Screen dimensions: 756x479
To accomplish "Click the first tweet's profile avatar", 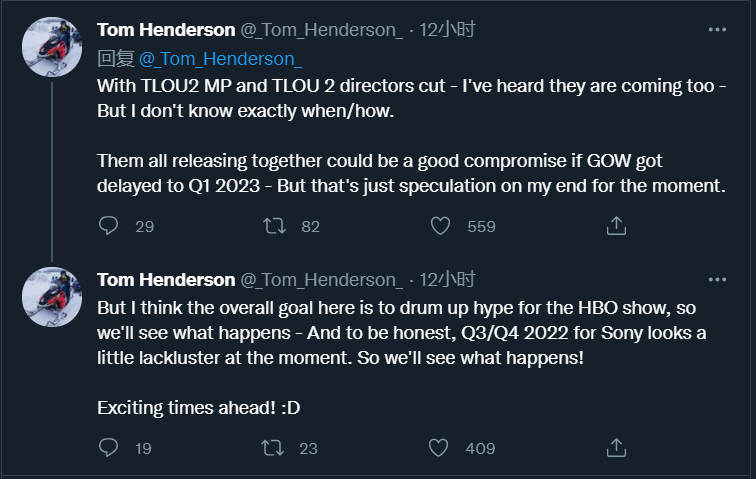I will [x=51, y=46].
